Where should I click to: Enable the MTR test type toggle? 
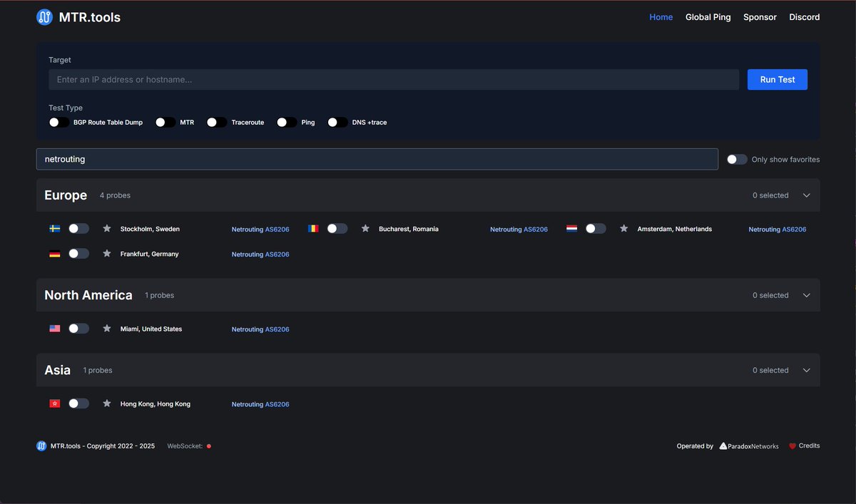(165, 123)
